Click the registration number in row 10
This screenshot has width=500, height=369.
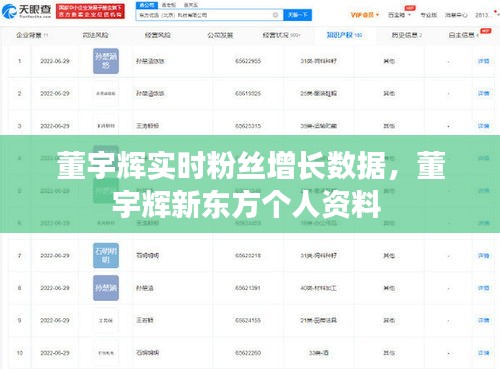coord(248,353)
